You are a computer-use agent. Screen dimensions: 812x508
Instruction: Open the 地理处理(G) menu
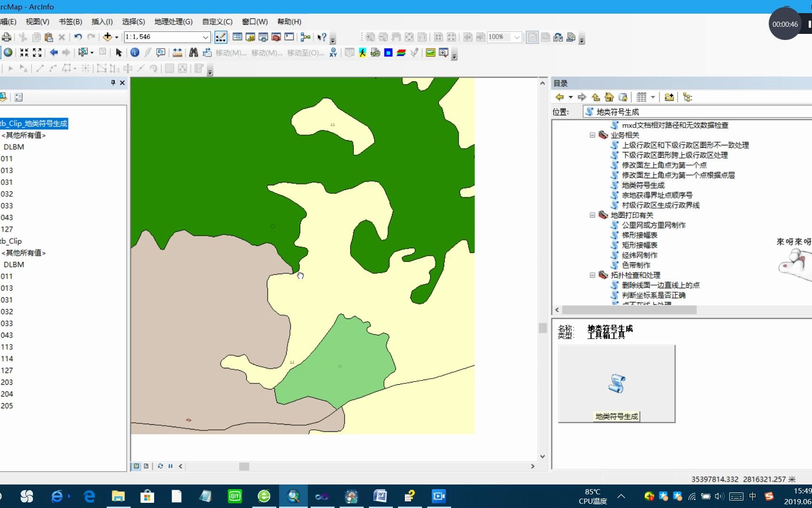point(174,22)
